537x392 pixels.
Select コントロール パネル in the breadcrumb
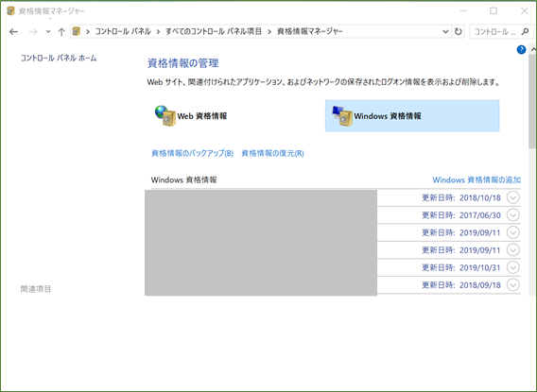123,31
